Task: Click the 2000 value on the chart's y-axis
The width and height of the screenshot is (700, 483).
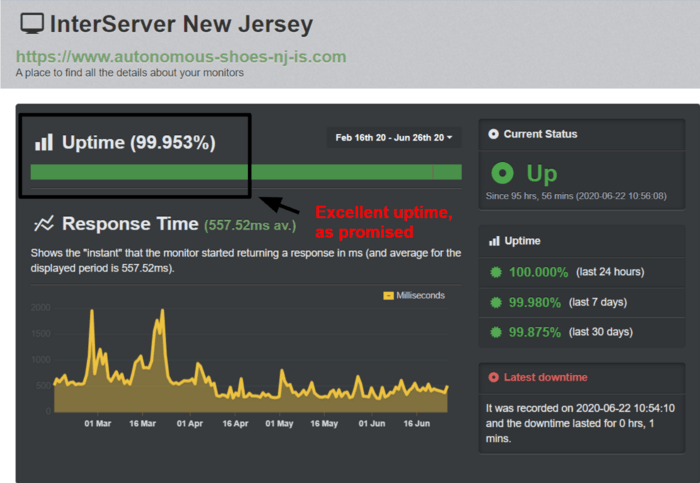Action: point(41,308)
